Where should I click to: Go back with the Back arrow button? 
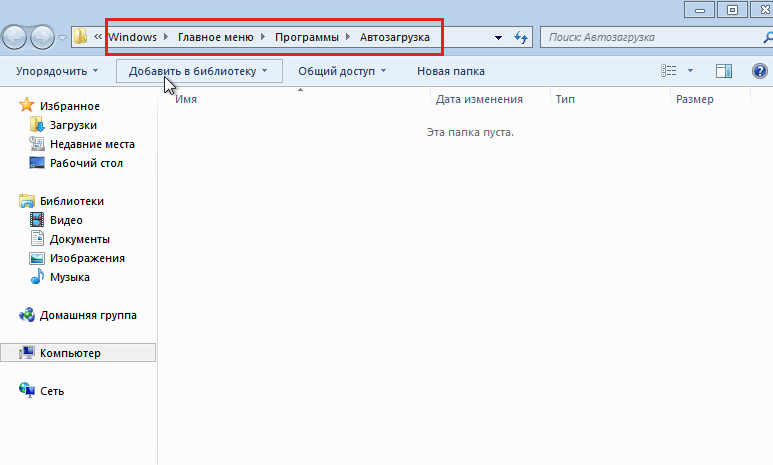pyautogui.click(x=14, y=37)
